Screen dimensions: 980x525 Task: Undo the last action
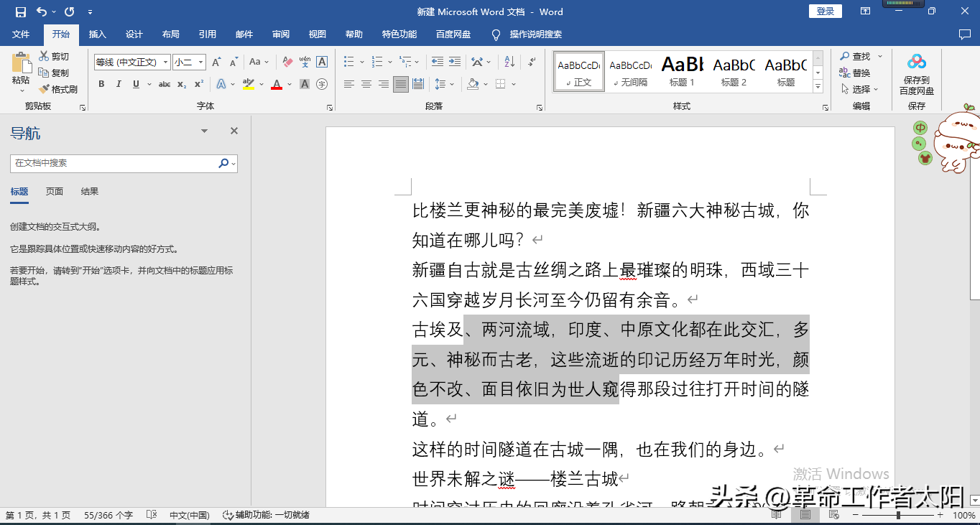(42, 11)
